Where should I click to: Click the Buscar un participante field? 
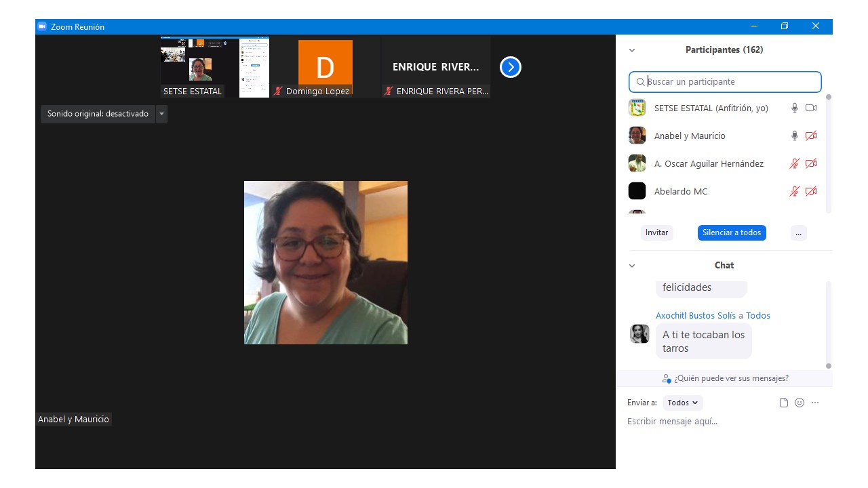tap(732, 82)
